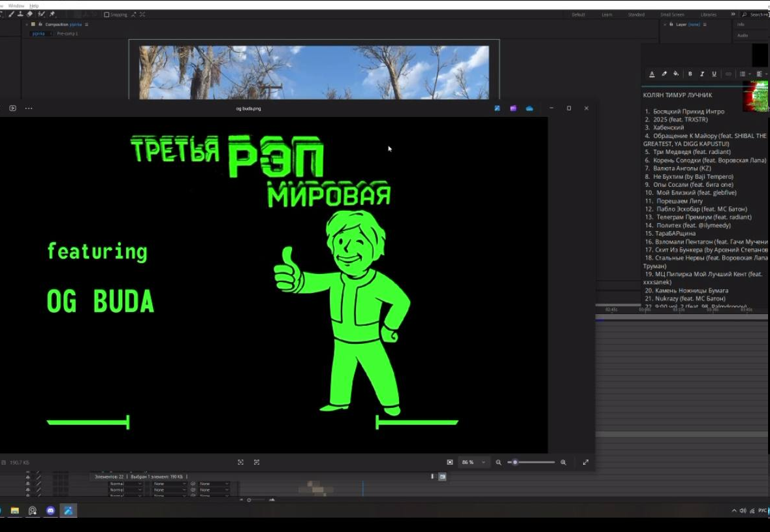Image resolution: width=770 pixels, height=532 pixels.
Task: Expand the workspace overflow chevrons
Action: (x=733, y=14)
